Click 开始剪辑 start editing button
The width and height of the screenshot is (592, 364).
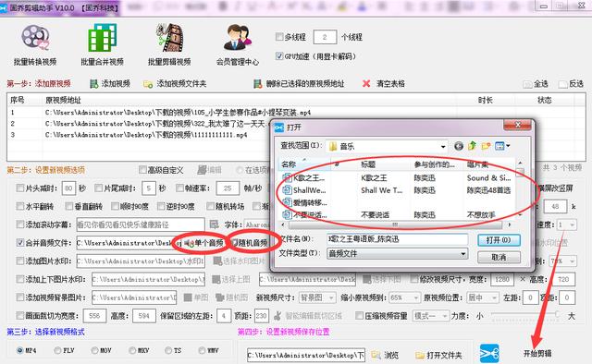(537, 354)
